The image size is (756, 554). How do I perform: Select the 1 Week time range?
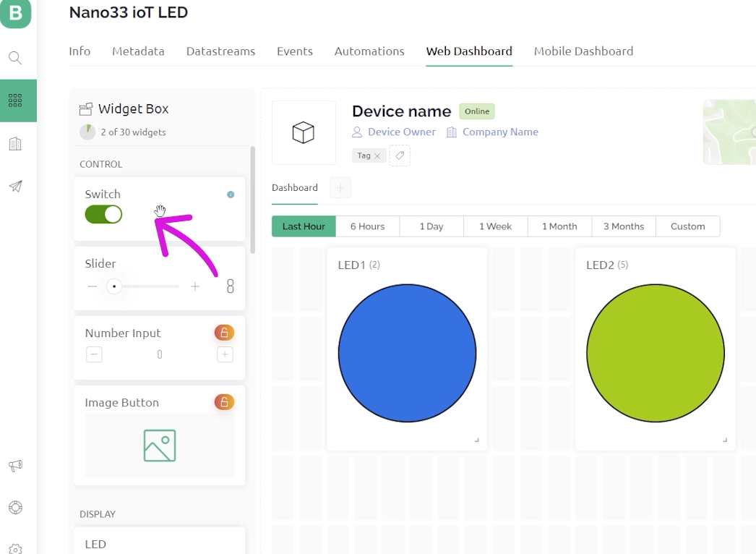pos(496,226)
